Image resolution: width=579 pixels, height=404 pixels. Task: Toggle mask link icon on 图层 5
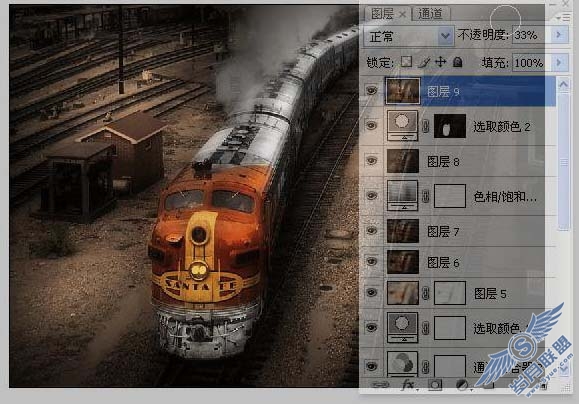[426, 294]
